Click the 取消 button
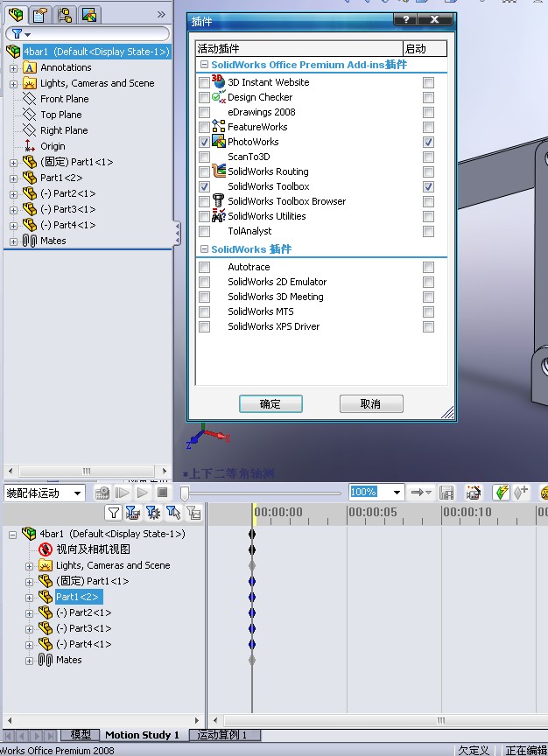 tap(371, 404)
